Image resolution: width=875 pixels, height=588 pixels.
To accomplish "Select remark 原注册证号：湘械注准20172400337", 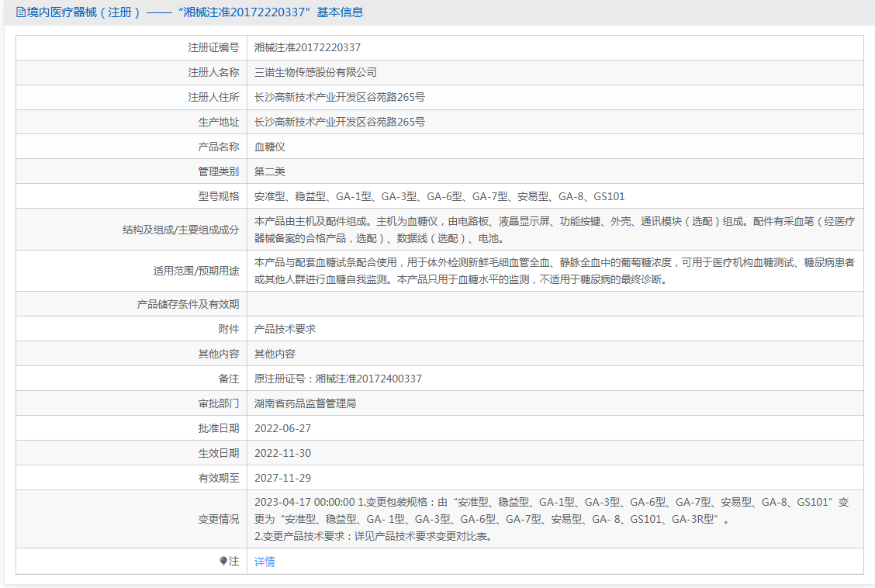I will pos(338,379).
